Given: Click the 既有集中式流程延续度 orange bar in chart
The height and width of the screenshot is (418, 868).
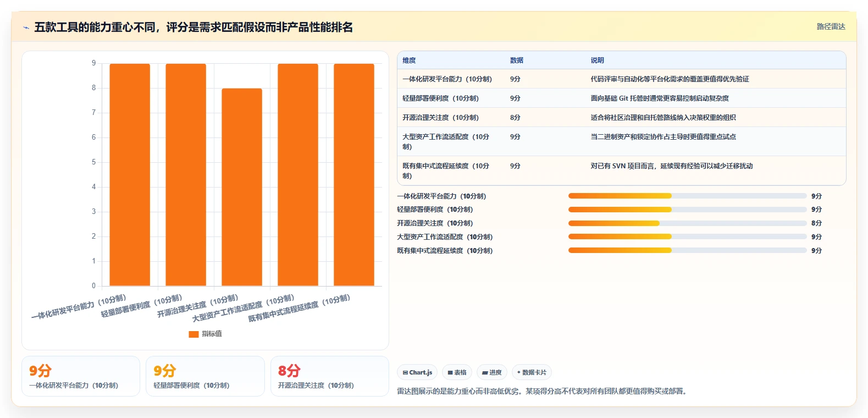Looking at the screenshot, I should [354, 175].
